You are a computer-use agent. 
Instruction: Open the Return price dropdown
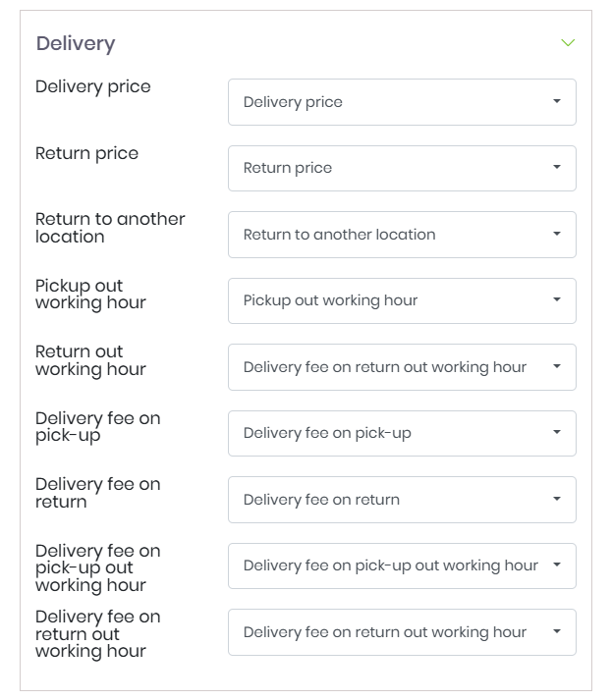point(401,168)
